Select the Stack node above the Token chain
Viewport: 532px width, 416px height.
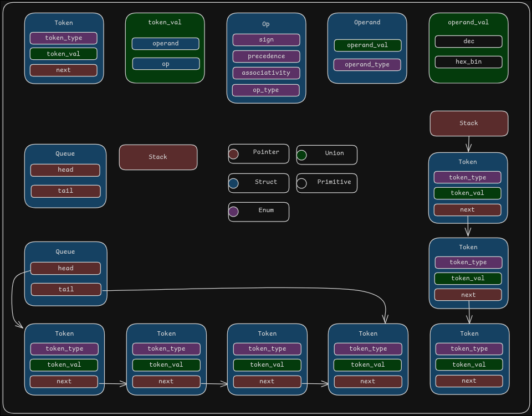click(x=468, y=124)
